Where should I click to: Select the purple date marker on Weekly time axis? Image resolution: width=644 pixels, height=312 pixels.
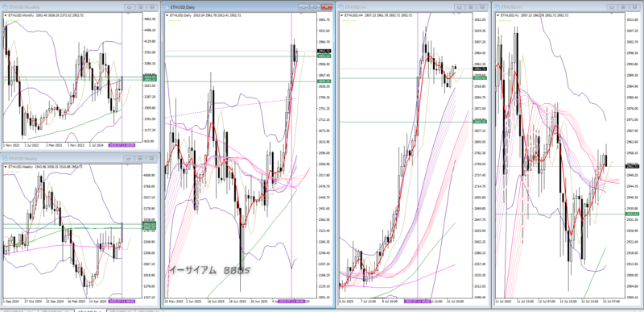tap(122, 302)
